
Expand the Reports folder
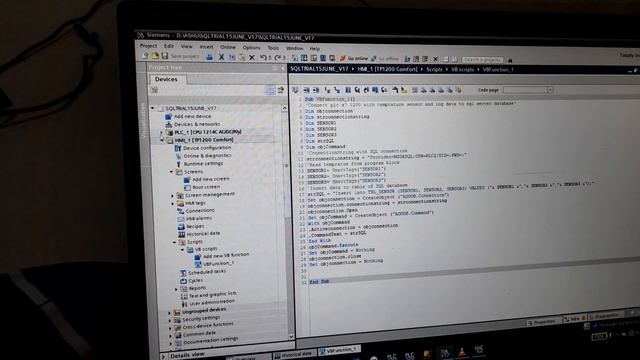click(176, 289)
